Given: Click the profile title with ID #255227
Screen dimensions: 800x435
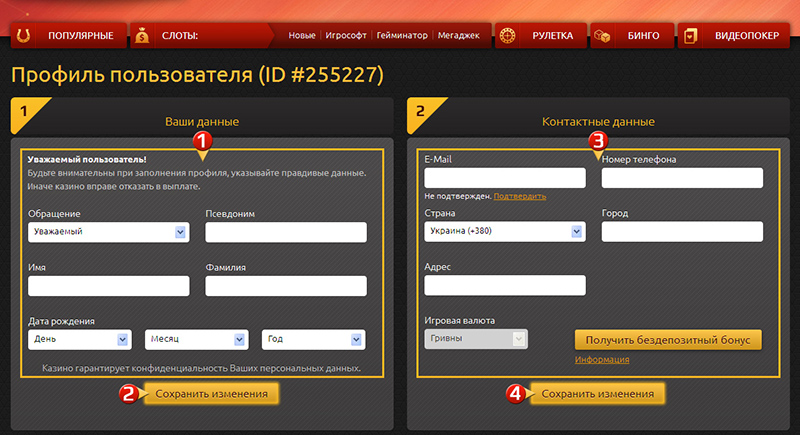Looking at the screenshot, I should [x=197, y=74].
